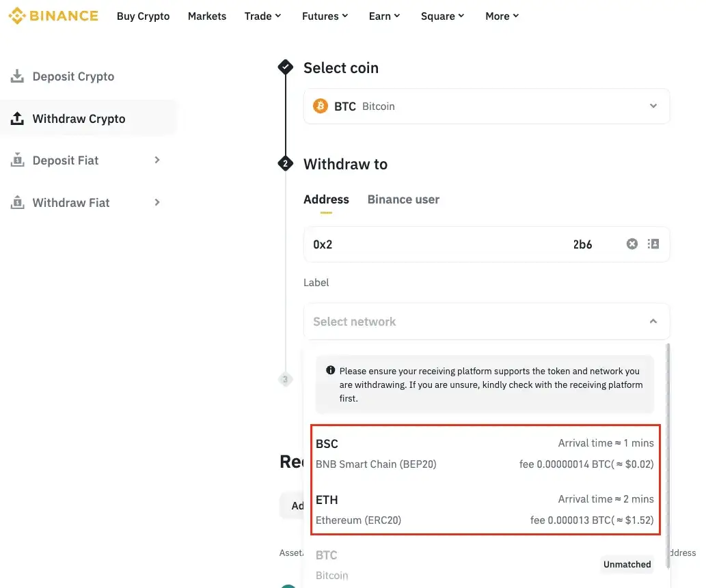Viewport: 706px width, 588px height.
Task: Switch to the Binance user tab
Action: coord(403,199)
